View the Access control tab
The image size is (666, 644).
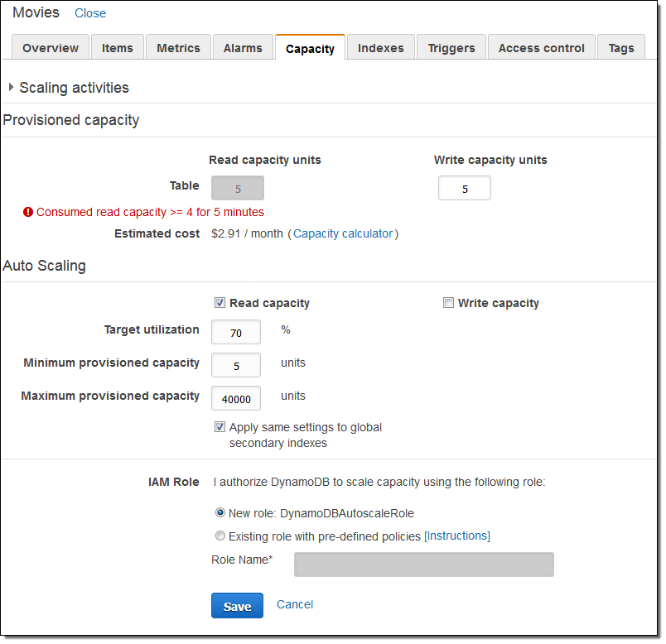(542, 48)
